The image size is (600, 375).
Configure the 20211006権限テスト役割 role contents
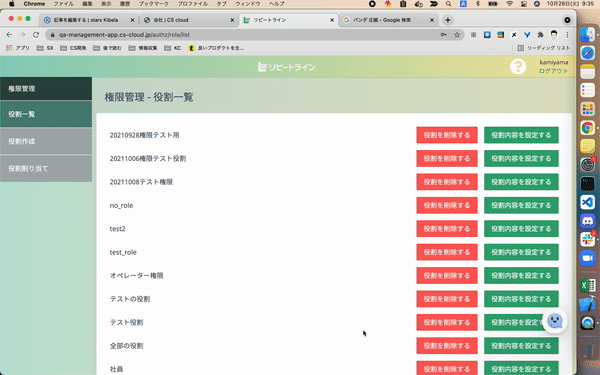click(x=521, y=158)
